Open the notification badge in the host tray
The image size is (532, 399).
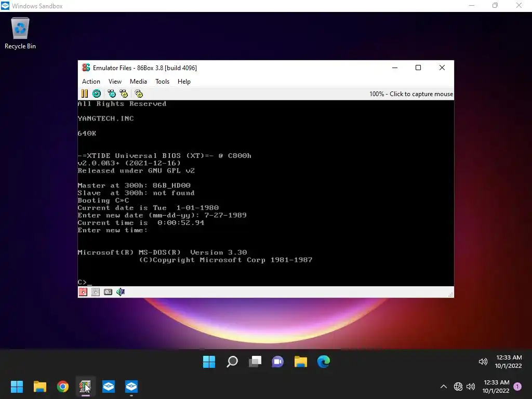click(517, 387)
